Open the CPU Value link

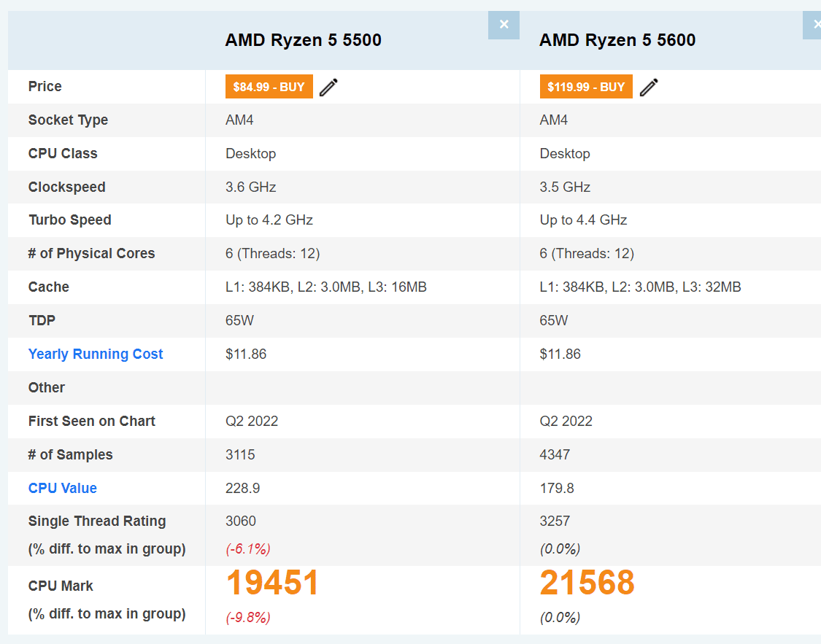(63, 489)
